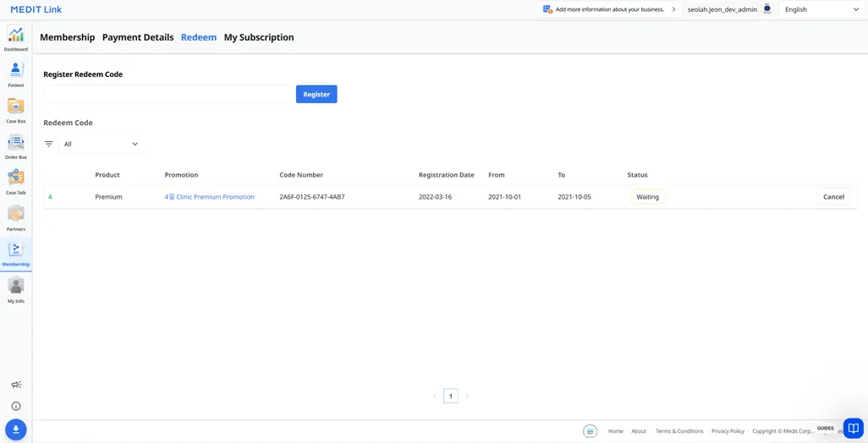Expand the business information banner arrow
Viewport: 868px width, 443px height.
click(x=673, y=9)
